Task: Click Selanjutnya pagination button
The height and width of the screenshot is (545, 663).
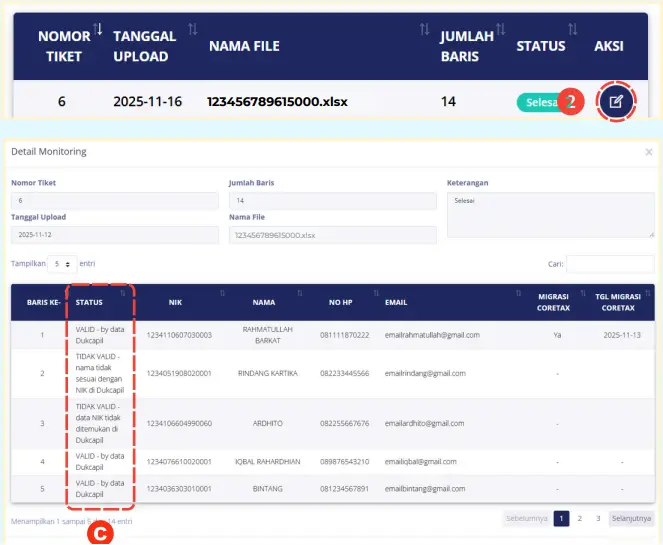Action: (x=631, y=518)
